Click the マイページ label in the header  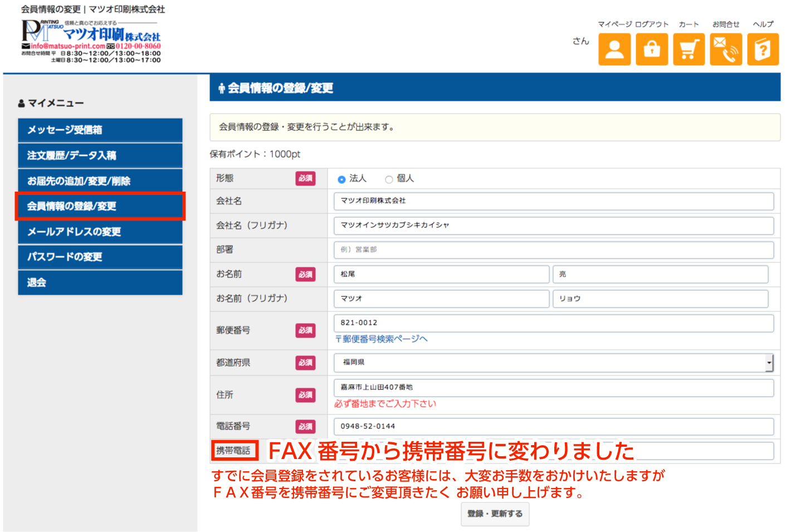[615, 25]
